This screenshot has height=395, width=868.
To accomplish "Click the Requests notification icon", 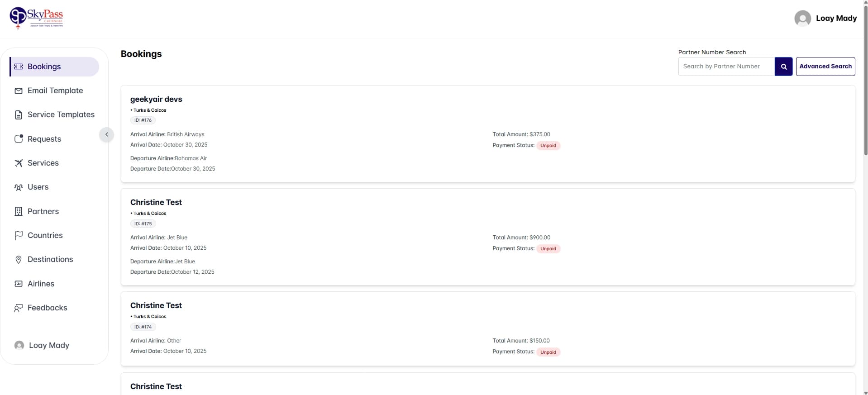I will tap(19, 139).
